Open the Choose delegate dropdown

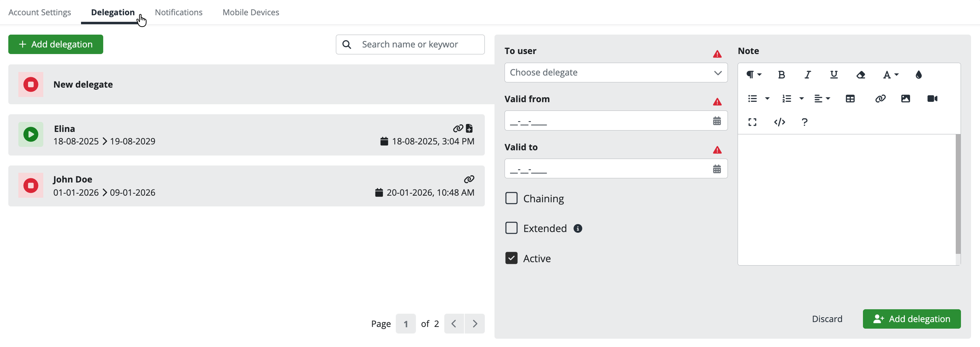[x=616, y=73]
